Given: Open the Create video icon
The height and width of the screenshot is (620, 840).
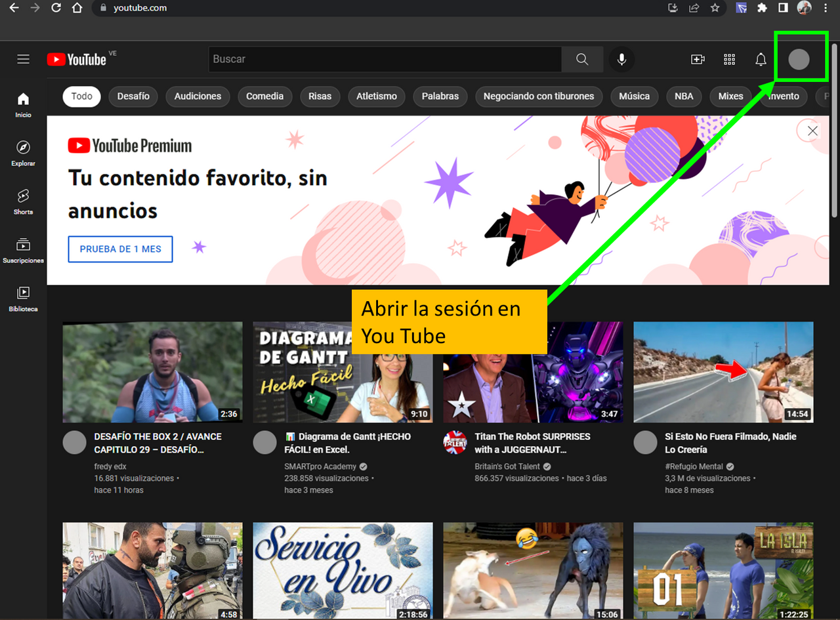Looking at the screenshot, I should click(x=698, y=60).
